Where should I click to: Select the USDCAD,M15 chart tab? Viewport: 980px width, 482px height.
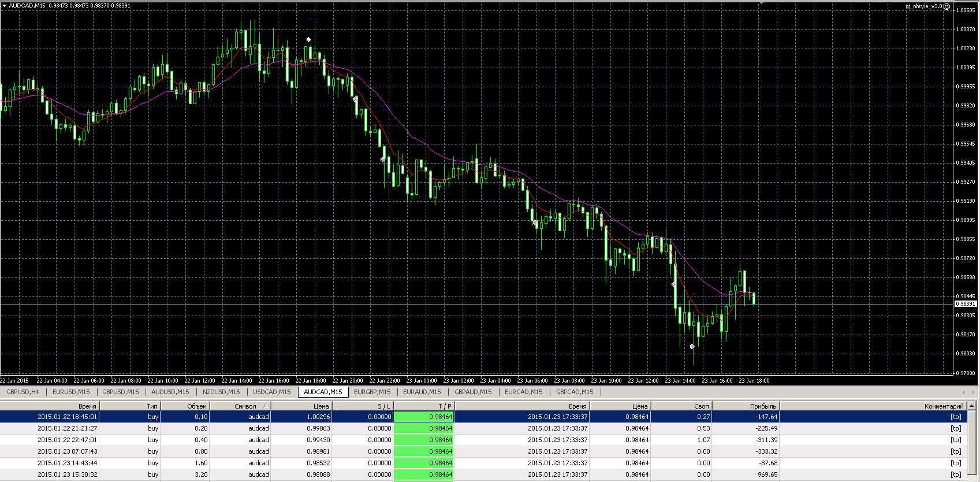pyautogui.click(x=271, y=392)
